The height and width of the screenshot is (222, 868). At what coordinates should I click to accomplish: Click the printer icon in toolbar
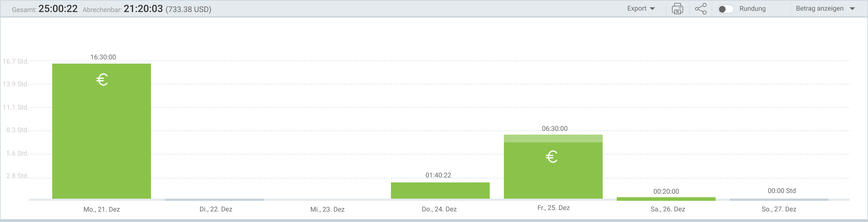pos(677,9)
